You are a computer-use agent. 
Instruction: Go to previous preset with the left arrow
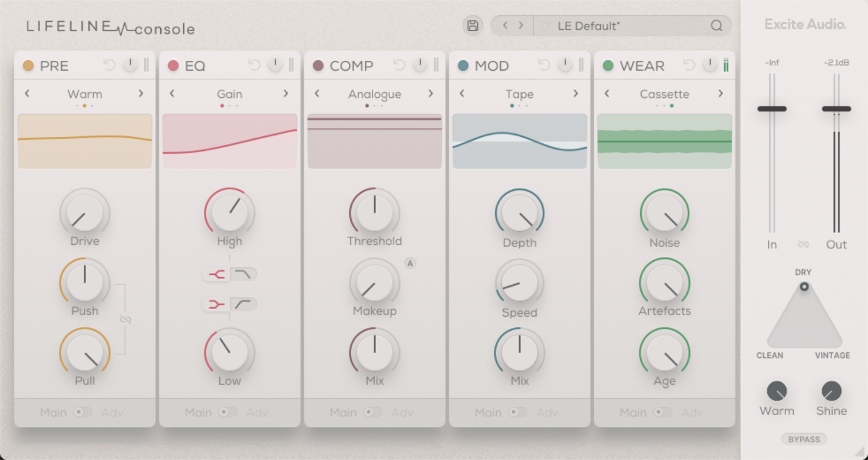click(505, 25)
